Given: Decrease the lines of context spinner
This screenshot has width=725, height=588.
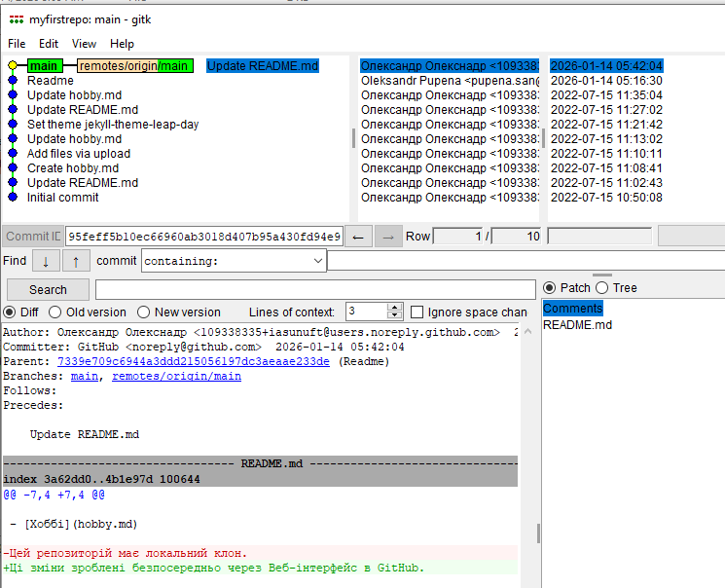Looking at the screenshot, I should pos(394,316).
